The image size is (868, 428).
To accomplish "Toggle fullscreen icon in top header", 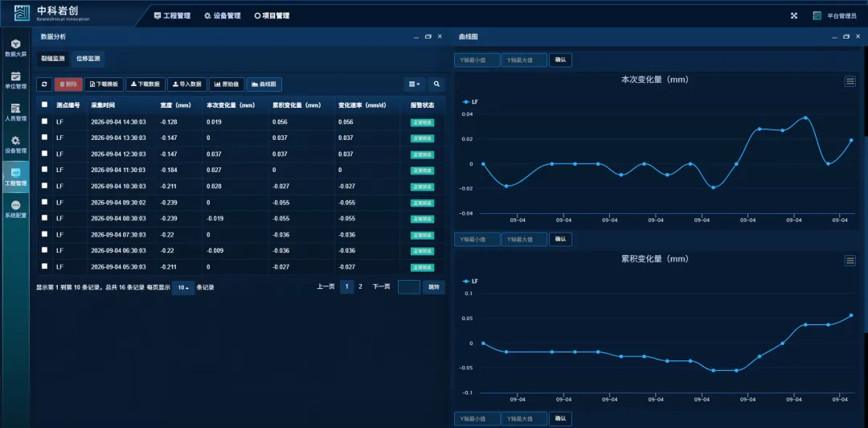I will pos(794,15).
